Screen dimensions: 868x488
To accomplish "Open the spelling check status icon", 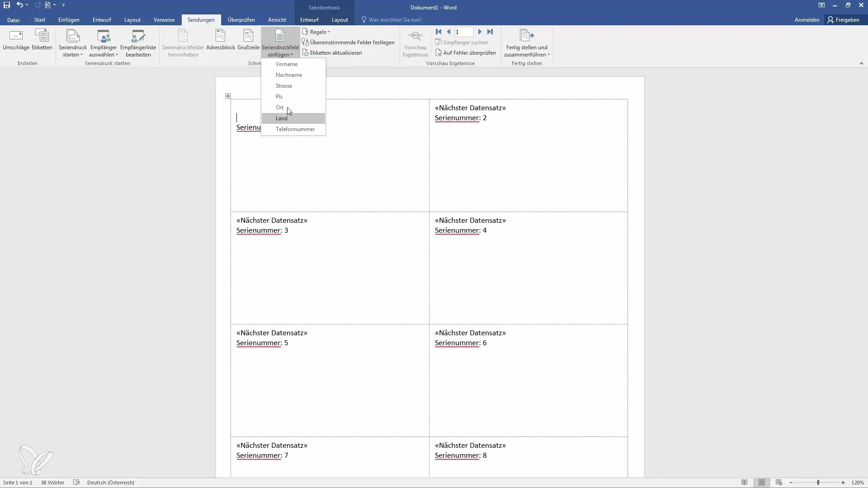I will pyautogui.click(x=76, y=483).
